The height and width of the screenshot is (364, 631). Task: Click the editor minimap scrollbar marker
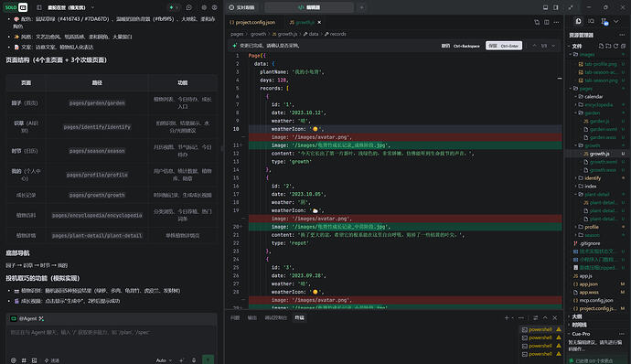[x=560, y=78]
